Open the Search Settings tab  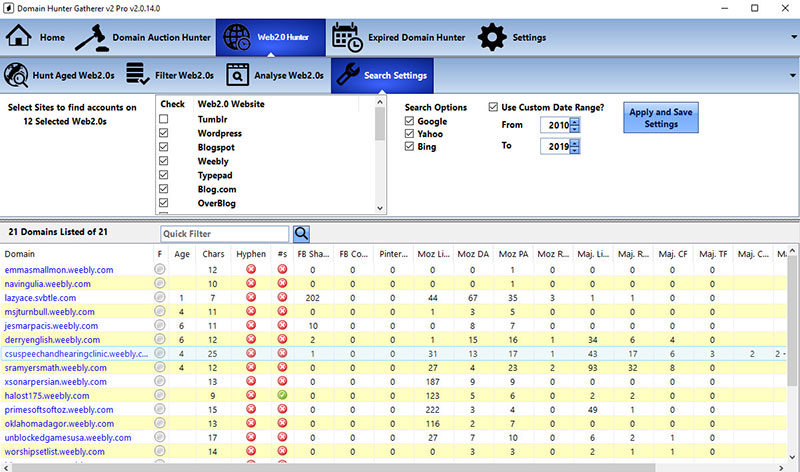382,75
